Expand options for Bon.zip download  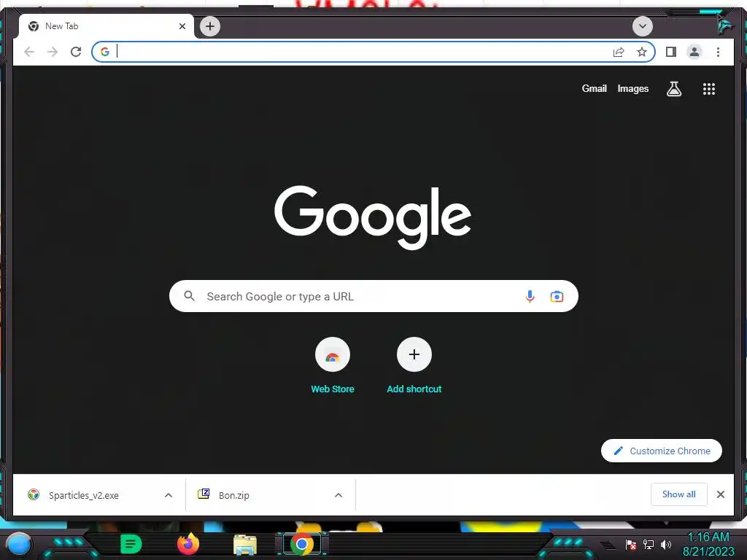coord(338,495)
